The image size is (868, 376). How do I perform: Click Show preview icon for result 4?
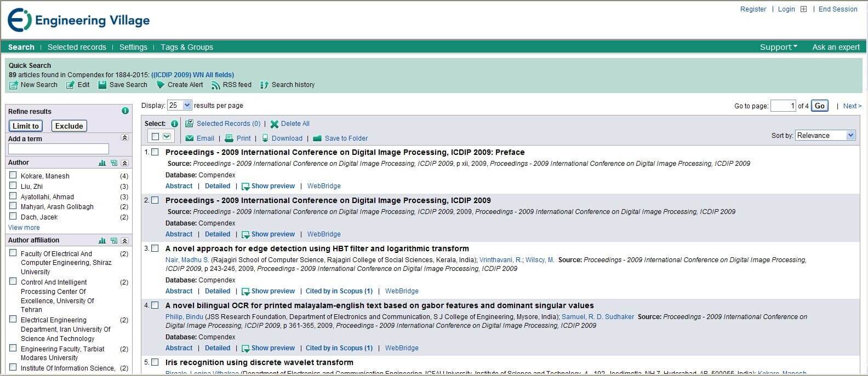(x=245, y=349)
